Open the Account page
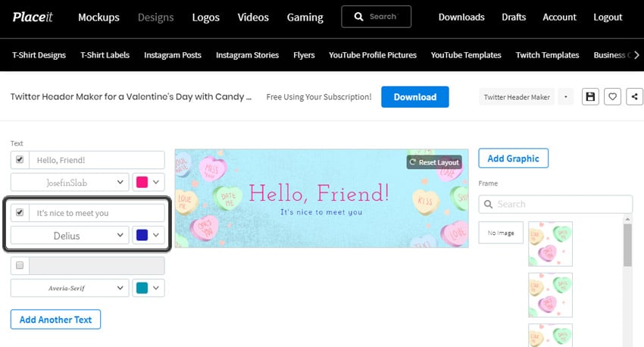 (x=559, y=17)
